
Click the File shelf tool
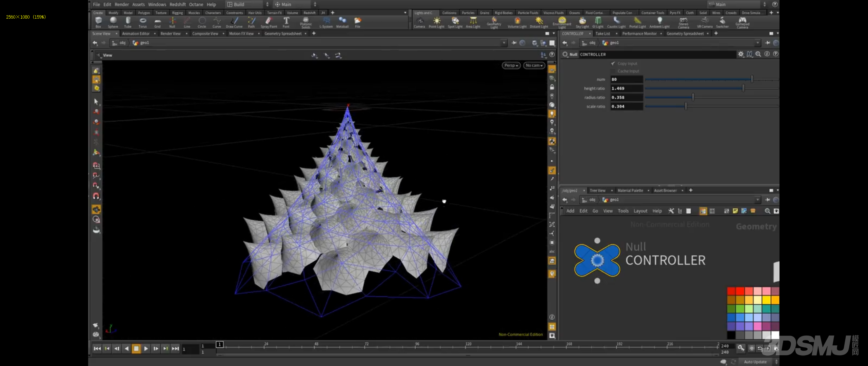tap(357, 22)
